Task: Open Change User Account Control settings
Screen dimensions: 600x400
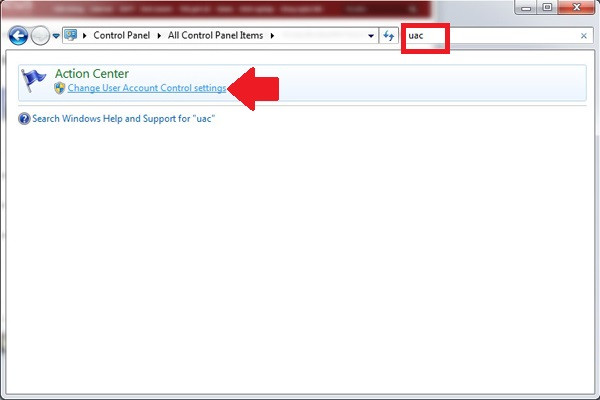Action: pyautogui.click(x=147, y=88)
